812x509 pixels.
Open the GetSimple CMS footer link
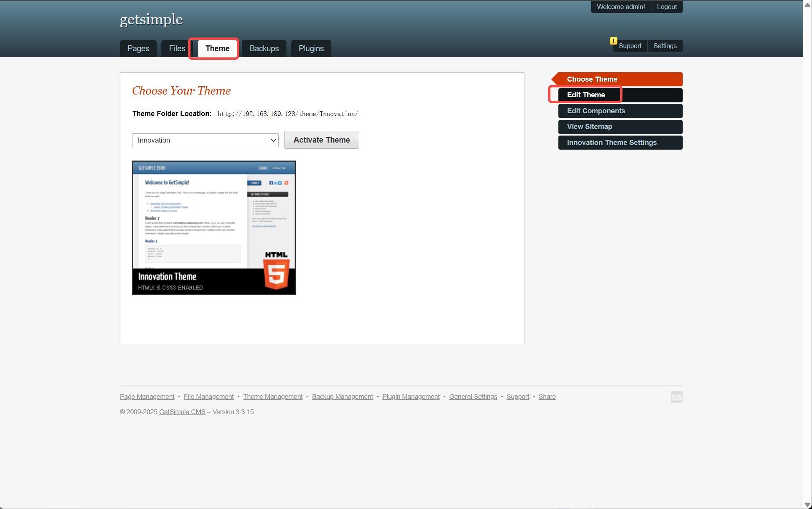[x=182, y=412]
